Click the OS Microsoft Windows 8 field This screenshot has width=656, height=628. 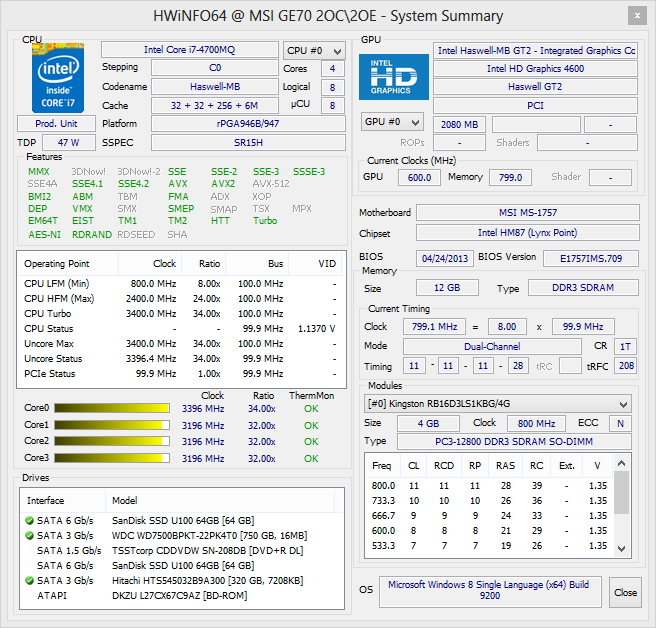(x=490, y=592)
